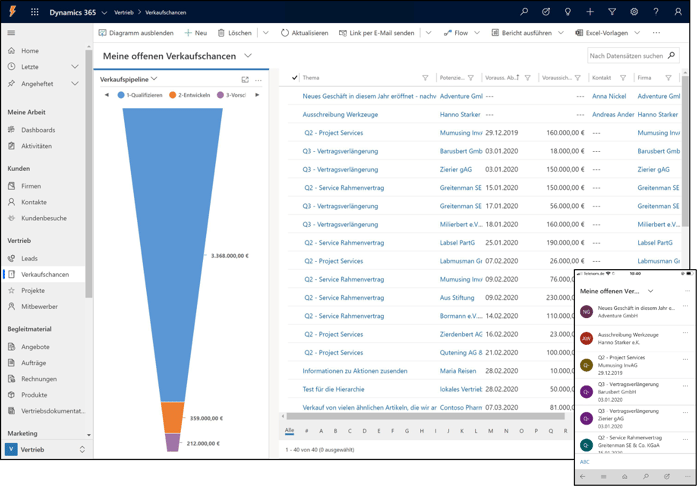This screenshot has height=489, width=700.
Task: Click blue funnel segment 3.368.000,00 €
Action: [x=172, y=255]
